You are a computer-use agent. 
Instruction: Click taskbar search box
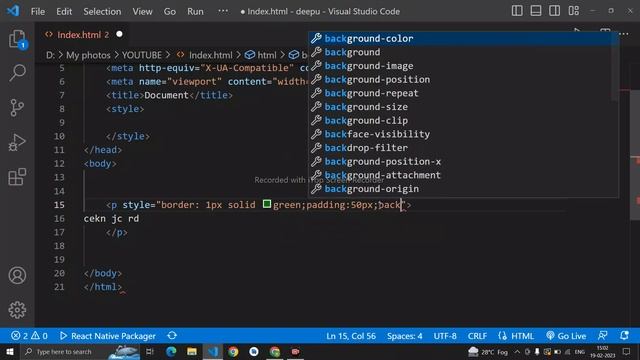[80, 351]
